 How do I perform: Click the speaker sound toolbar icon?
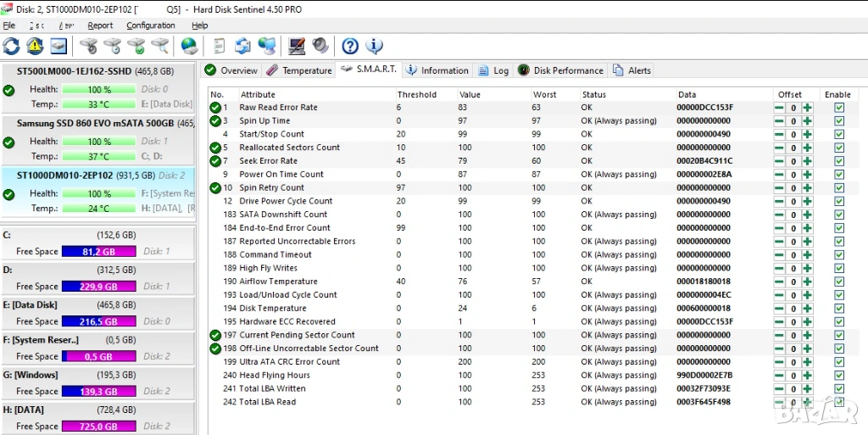[x=320, y=46]
